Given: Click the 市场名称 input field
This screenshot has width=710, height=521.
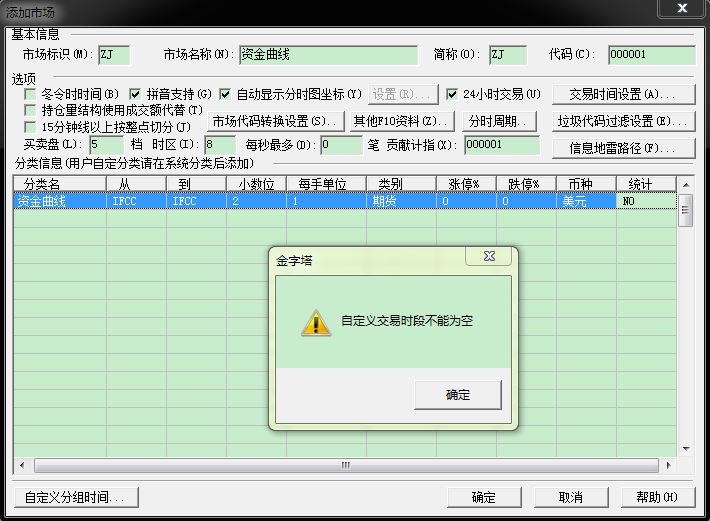Looking at the screenshot, I should (x=328, y=55).
